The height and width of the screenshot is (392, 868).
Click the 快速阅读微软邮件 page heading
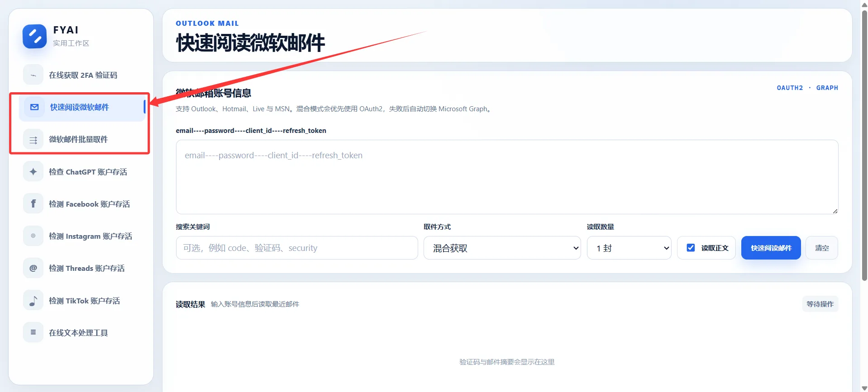[250, 43]
